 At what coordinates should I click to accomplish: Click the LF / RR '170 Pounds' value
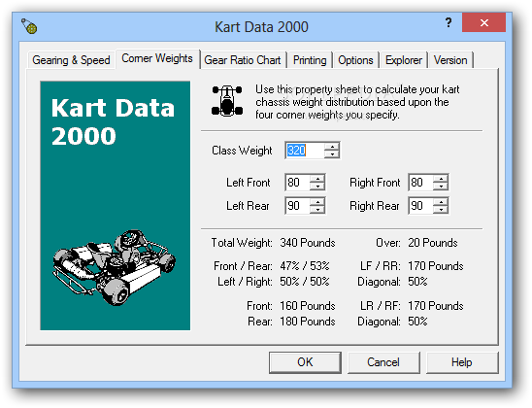coord(436,266)
